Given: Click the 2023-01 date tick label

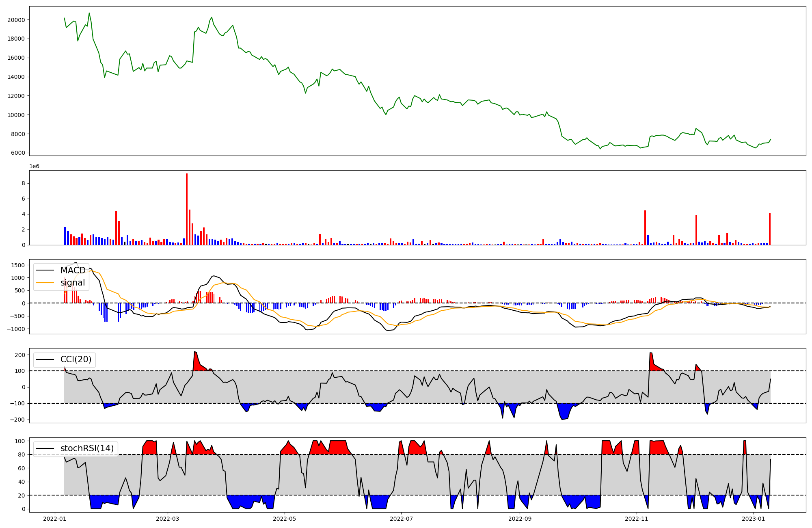Looking at the screenshot, I should point(754,519).
